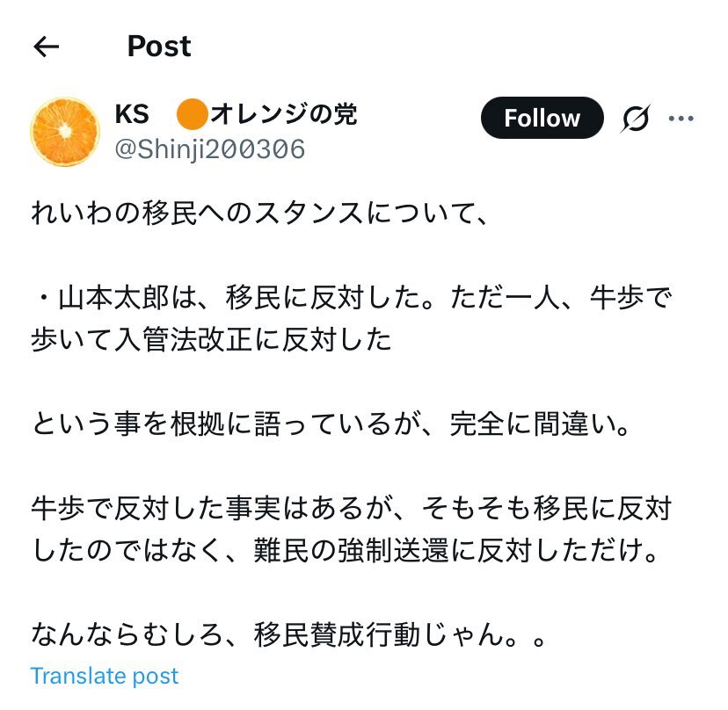Click the bullet line starting 山本太郎は
The width and height of the screenshot is (728, 710).
(352, 298)
